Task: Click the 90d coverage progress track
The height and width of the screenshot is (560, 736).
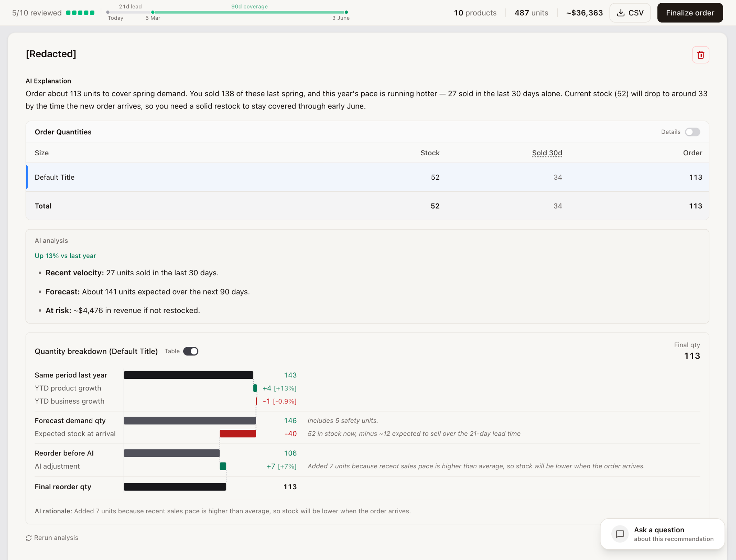Action: click(x=249, y=12)
